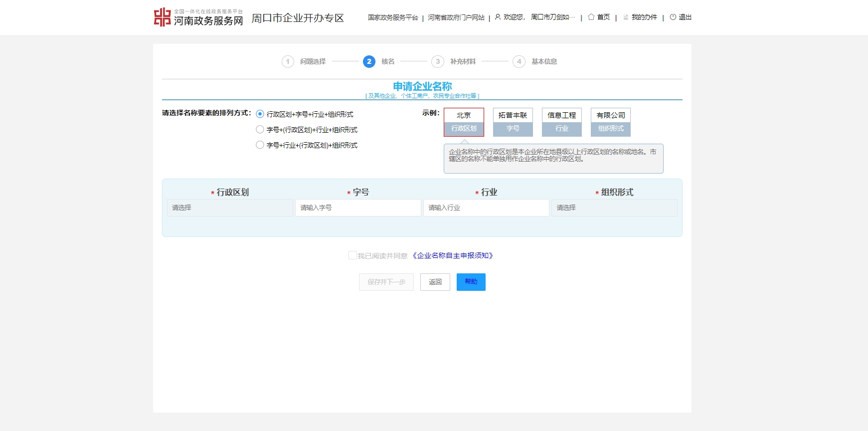Viewport: 868px width, 431px height.
Task: Click the power icon next to 退出
Action: (x=673, y=17)
